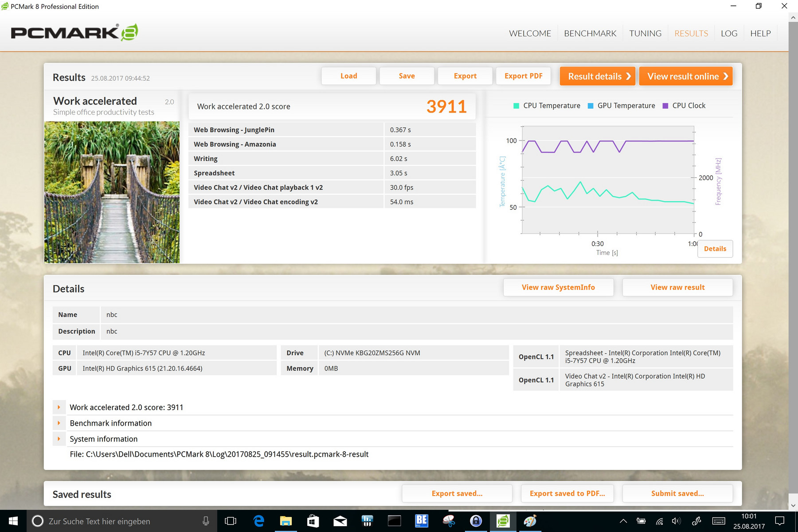Click the Cortana search box
798x532 pixels.
[x=122, y=521]
